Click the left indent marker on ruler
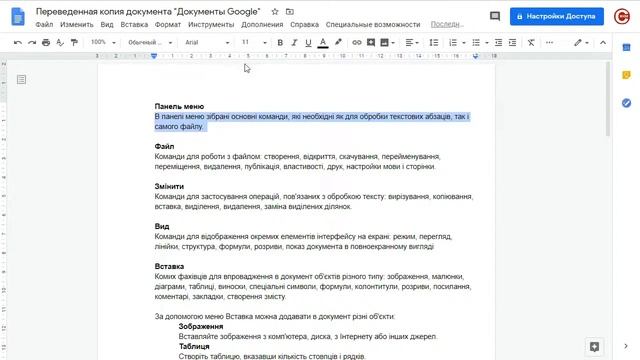 154,56
